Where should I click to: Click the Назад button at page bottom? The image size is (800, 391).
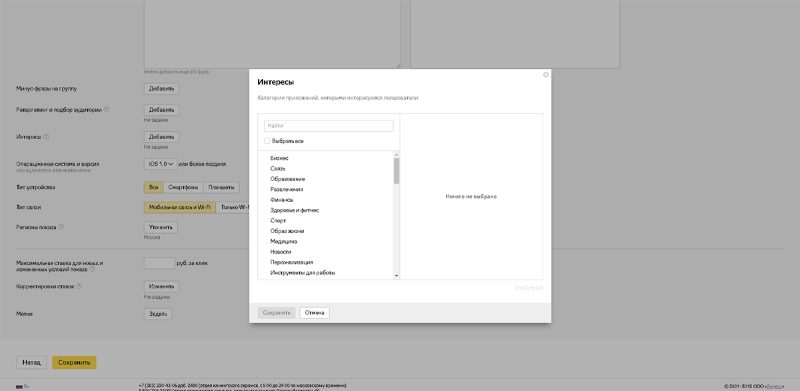point(31,362)
